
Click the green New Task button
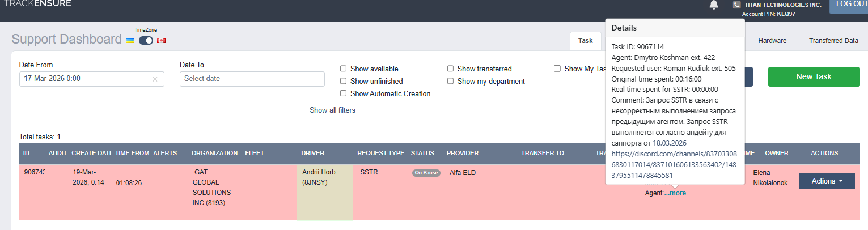point(814,77)
